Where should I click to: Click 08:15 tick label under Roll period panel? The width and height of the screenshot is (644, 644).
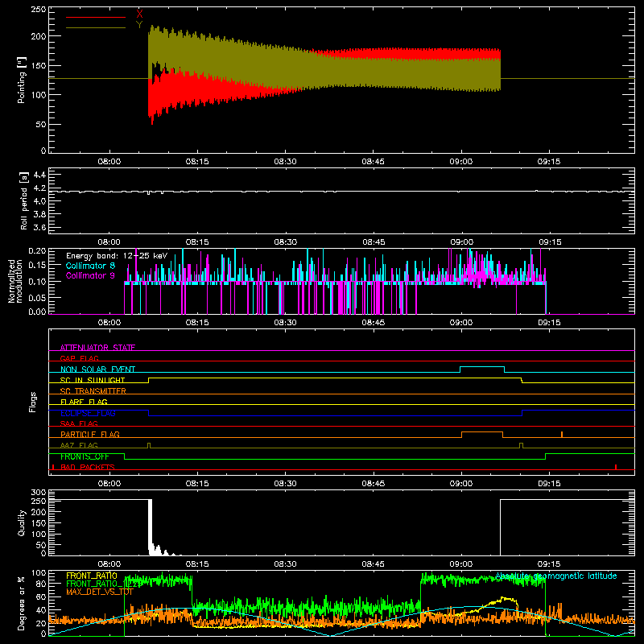coord(197,242)
